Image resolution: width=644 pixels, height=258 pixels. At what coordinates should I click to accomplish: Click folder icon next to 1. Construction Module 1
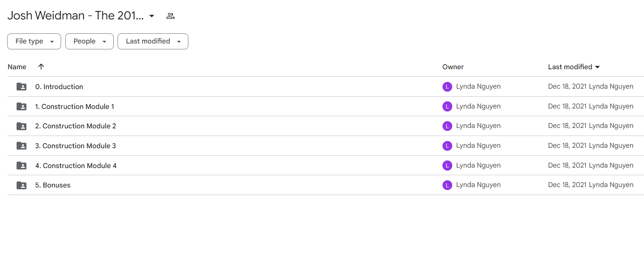(21, 106)
